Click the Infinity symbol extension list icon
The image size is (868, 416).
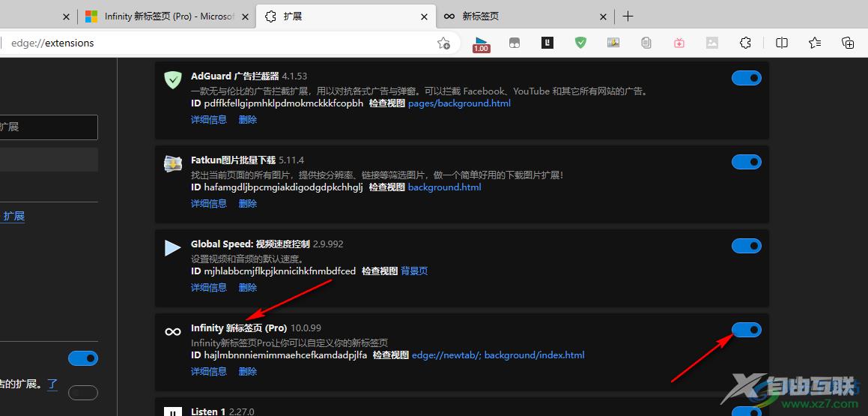(173, 332)
